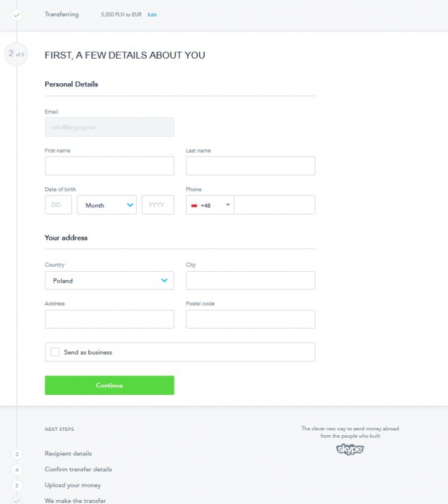Click the DD day of birth field
This screenshot has height=504, width=448.
tap(58, 205)
